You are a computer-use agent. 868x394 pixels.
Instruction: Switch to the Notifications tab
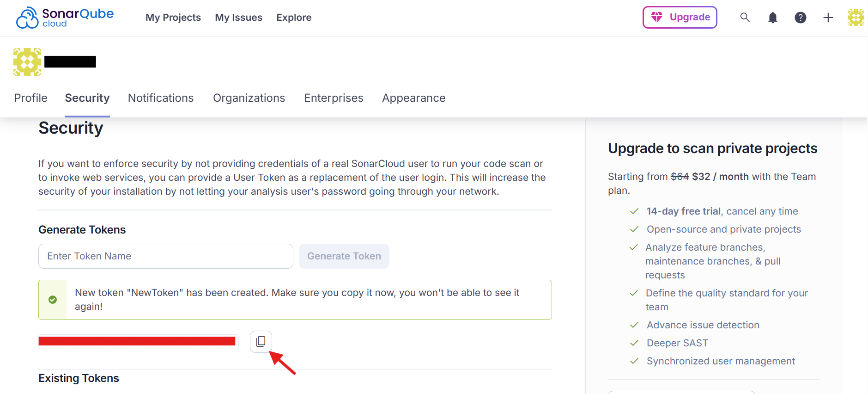click(161, 98)
